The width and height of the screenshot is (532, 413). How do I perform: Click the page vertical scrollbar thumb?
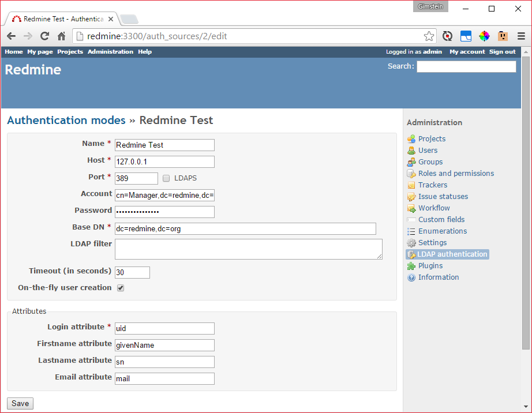click(526, 203)
